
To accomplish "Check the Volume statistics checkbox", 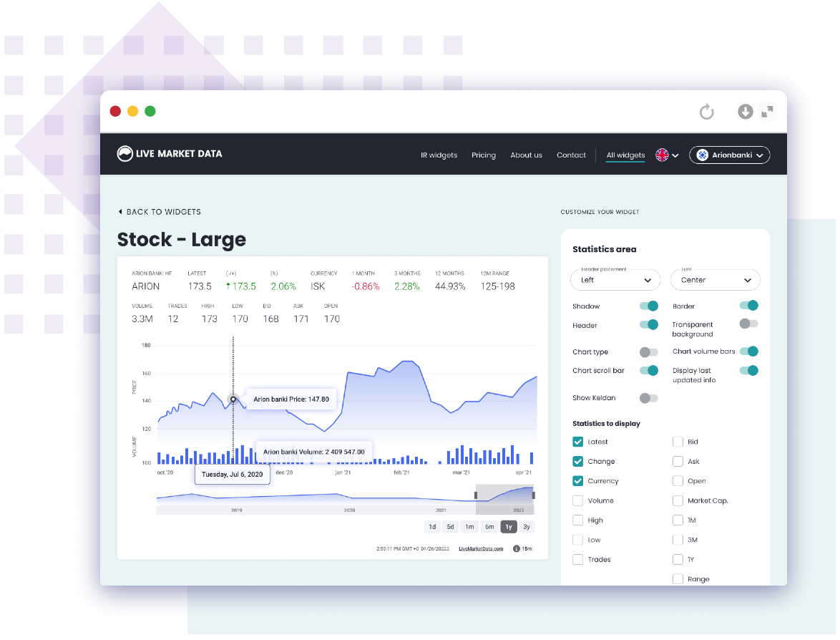I will click(577, 500).
